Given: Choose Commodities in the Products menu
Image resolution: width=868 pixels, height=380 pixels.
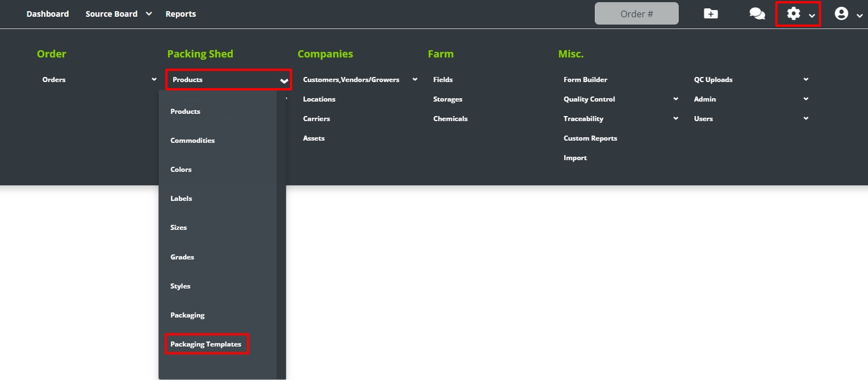Looking at the screenshot, I should pos(192,141).
